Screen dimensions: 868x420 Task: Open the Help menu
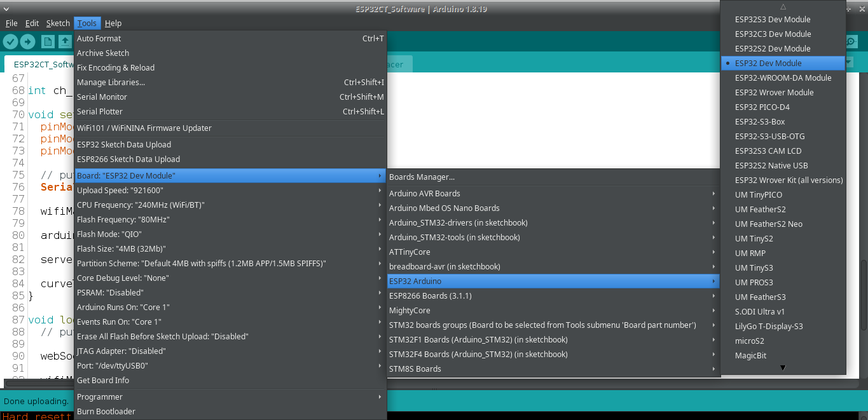[x=113, y=23]
